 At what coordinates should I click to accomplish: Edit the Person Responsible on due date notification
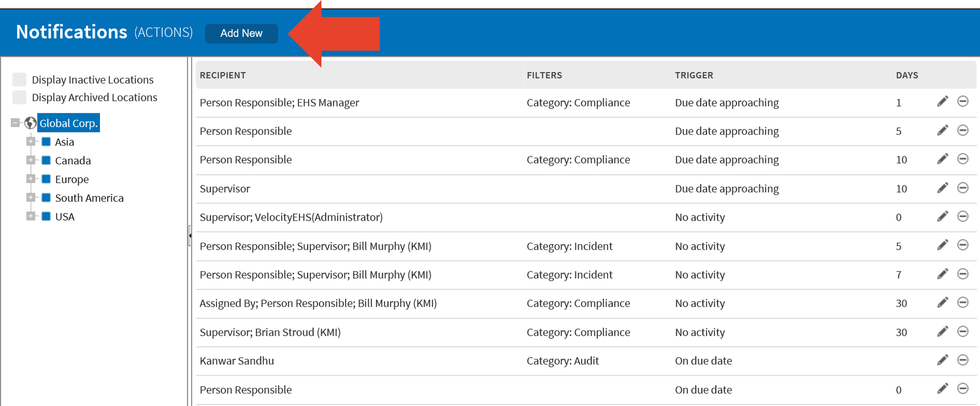point(943,389)
